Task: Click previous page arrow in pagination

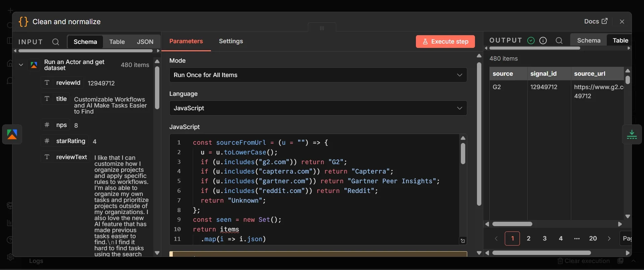Action: pyautogui.click(x=496, y=239)
